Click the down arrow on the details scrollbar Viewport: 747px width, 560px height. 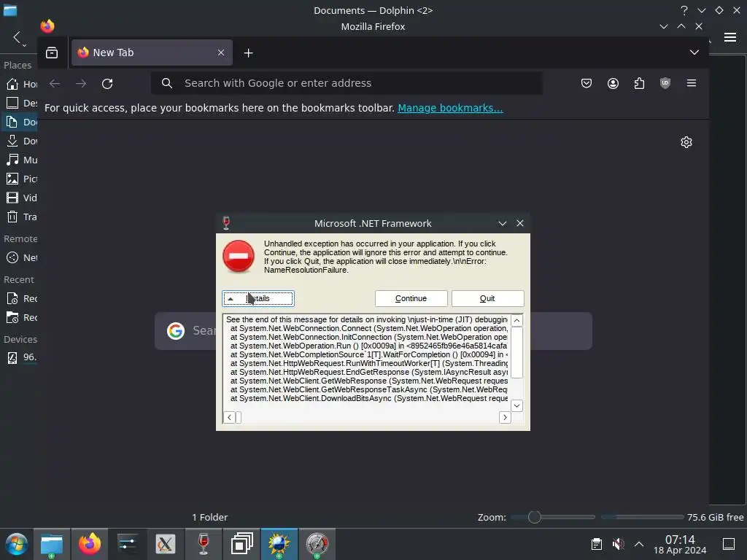pos(516,405)
